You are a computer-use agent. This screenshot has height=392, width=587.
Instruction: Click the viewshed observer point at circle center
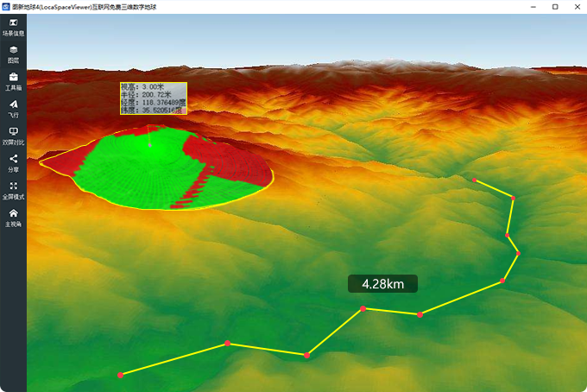click(150, 145)
